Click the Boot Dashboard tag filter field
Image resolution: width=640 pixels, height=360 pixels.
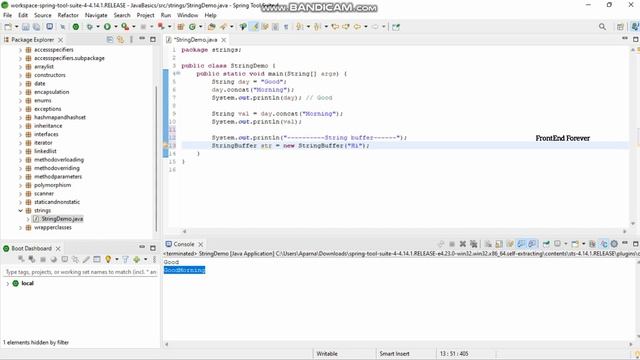80,272
